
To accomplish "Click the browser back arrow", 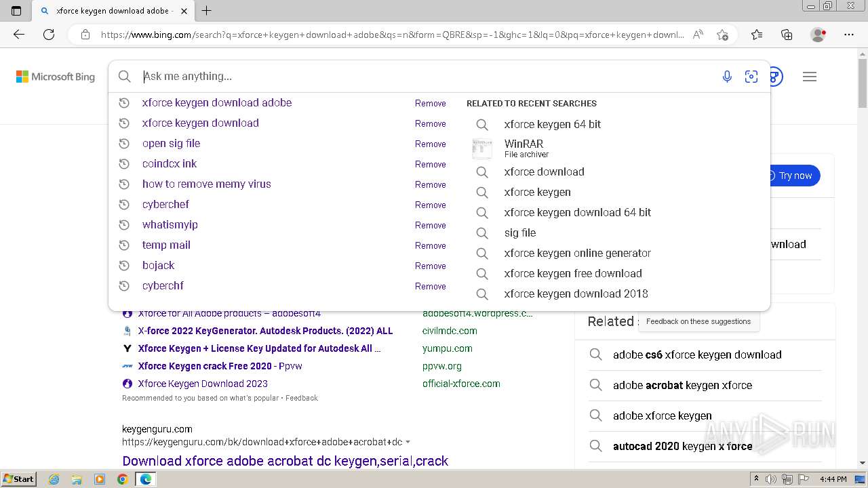I will [19, 35].
